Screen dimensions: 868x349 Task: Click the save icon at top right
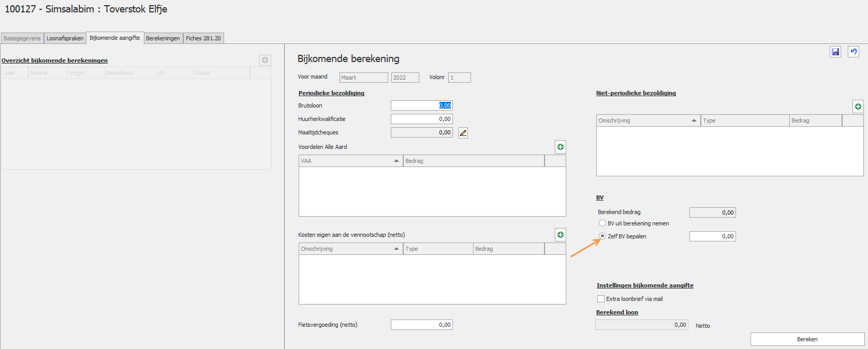pos(835,52)
